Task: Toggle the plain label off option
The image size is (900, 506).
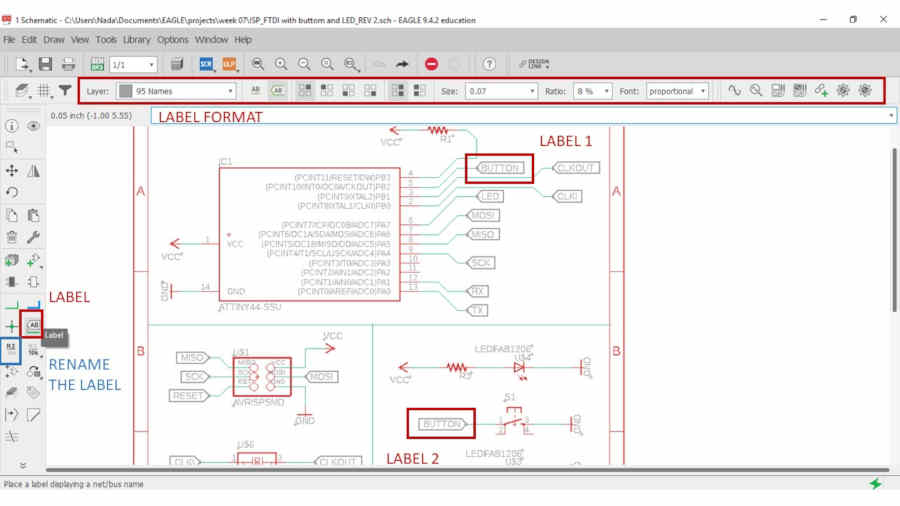Action: click(x=256, y=91)
